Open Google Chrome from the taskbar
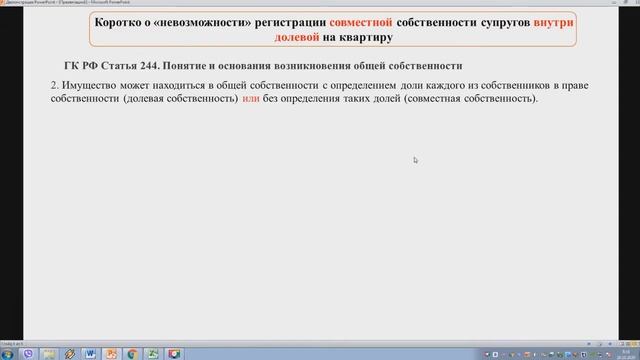 (132, 354)
